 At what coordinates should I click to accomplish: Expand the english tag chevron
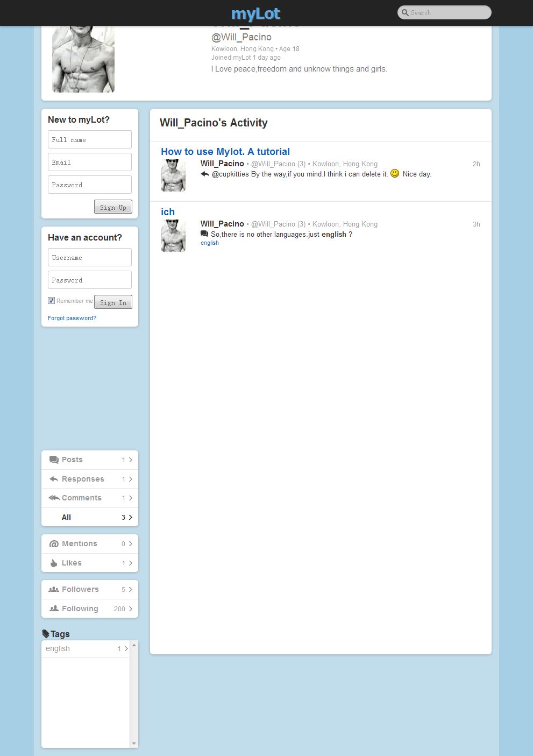tap(126, 649)
